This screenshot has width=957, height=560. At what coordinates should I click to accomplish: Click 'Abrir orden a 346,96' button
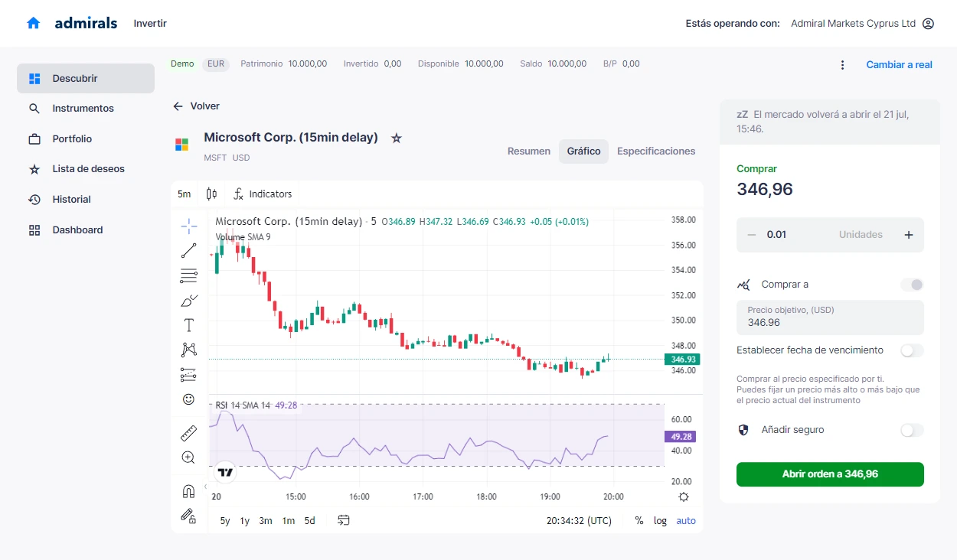(830, 474)
